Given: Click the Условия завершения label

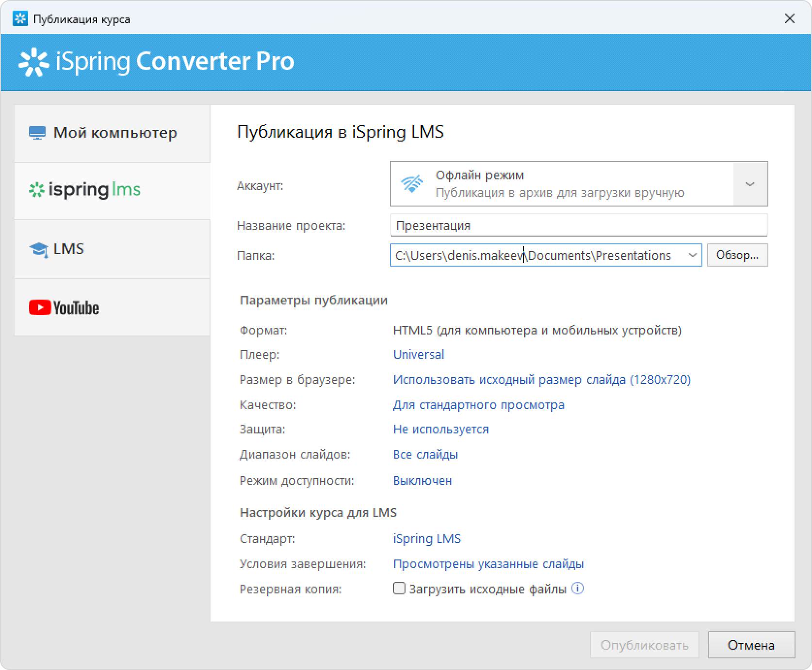Looking at the screenshot, I should pyautogui.click(x=303, y=564).
